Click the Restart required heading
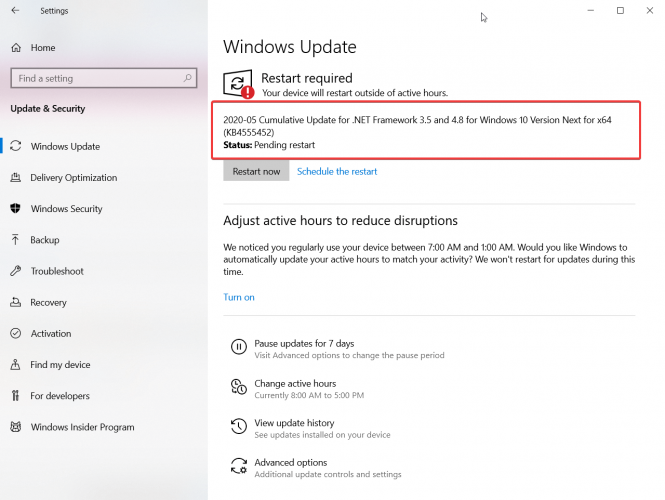665x500 pixels. click(307, 78)
